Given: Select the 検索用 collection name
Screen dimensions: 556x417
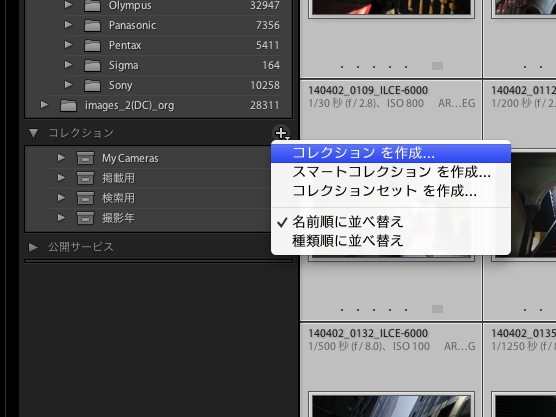Looking at the screenshot, I should 118,198.
